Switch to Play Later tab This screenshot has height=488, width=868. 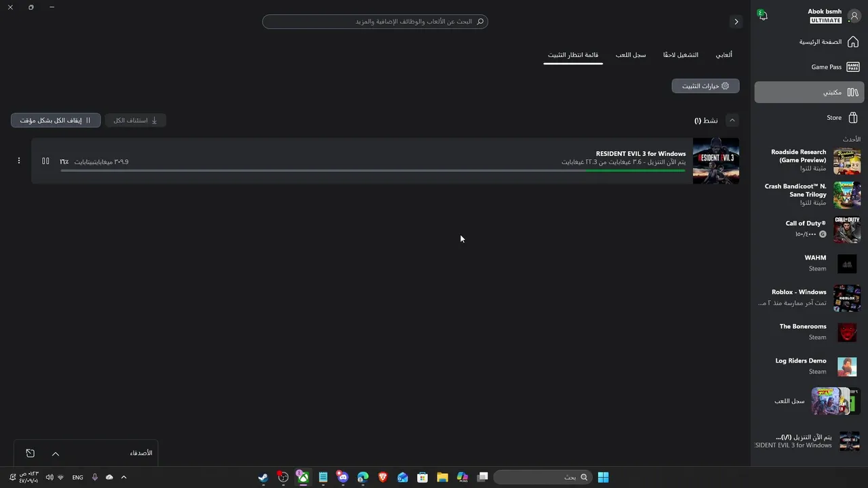click(x=681, y=55)
